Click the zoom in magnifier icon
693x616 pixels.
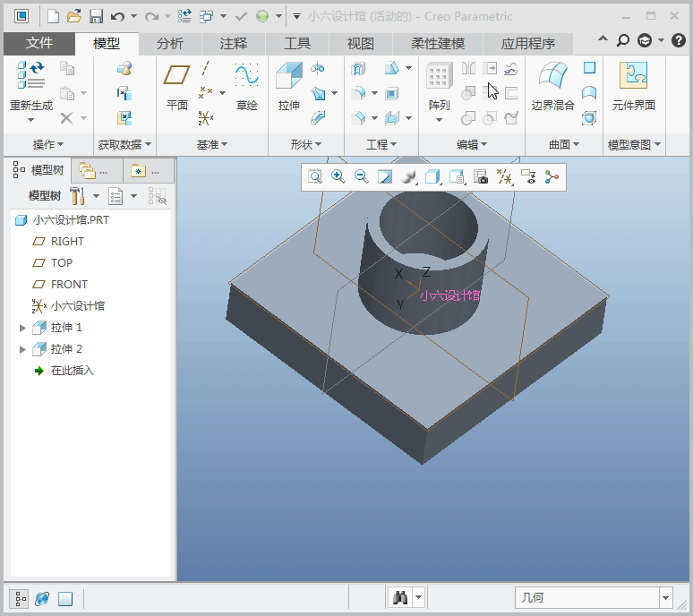(x=338, y=177)
